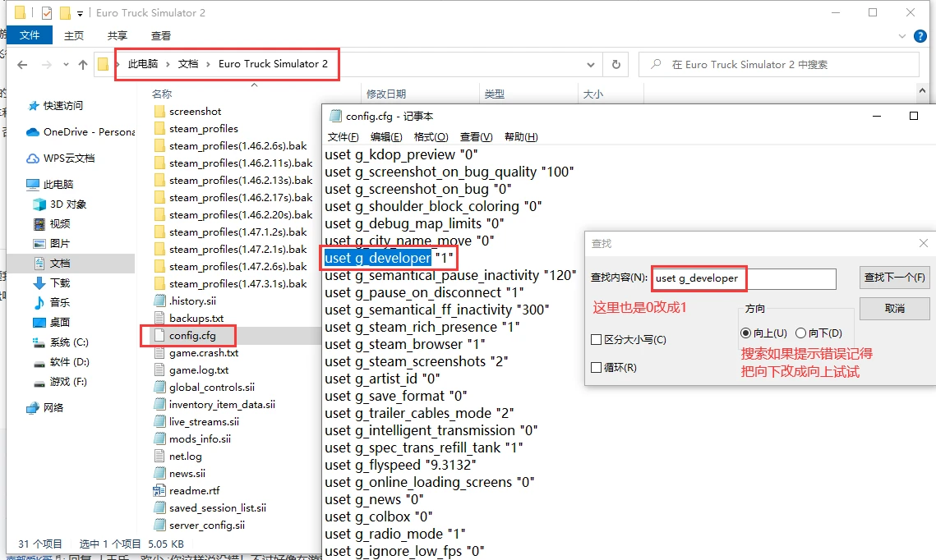The height and width of the screenshot is (560, 936).
Task: Select the Up direction radio button
Action: (x=745, y=333)
